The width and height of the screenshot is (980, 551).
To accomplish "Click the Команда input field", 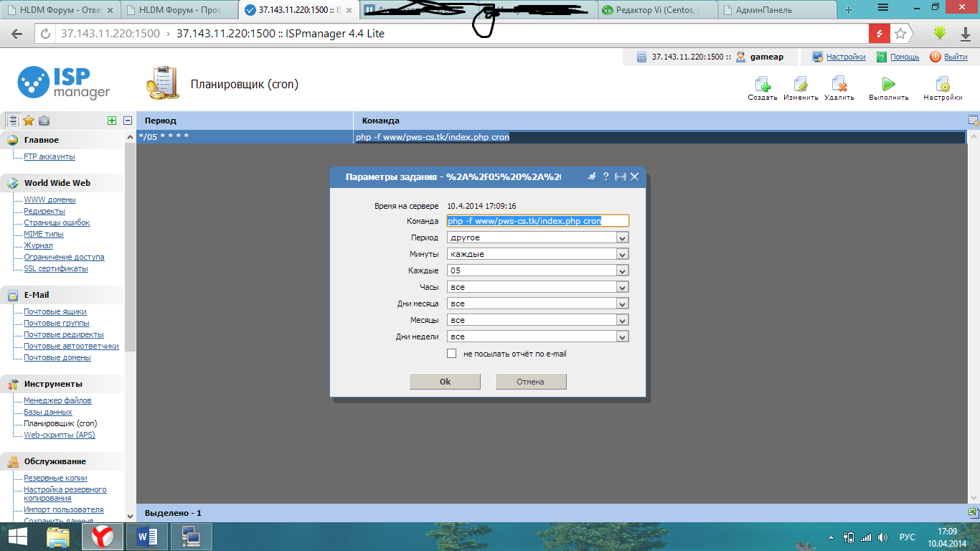I will click(537, 221).
